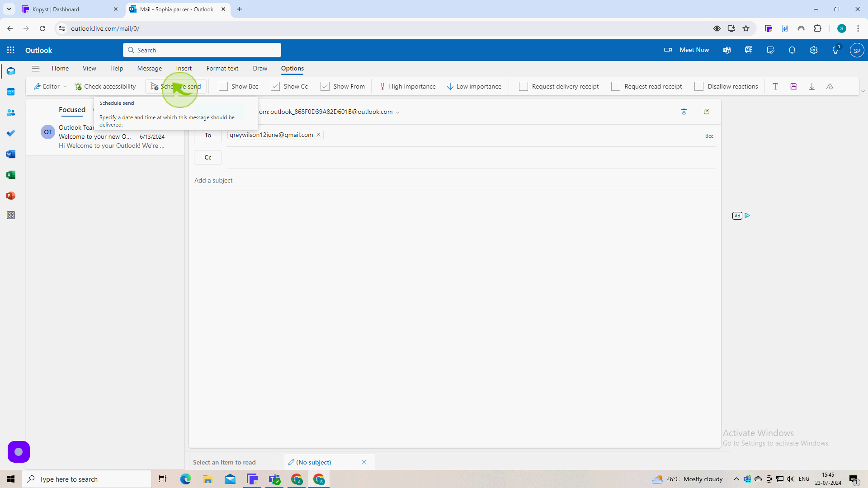This screenshot has height=488, width=868.
Task: Click the Cc recipients button
Action: 208,157
